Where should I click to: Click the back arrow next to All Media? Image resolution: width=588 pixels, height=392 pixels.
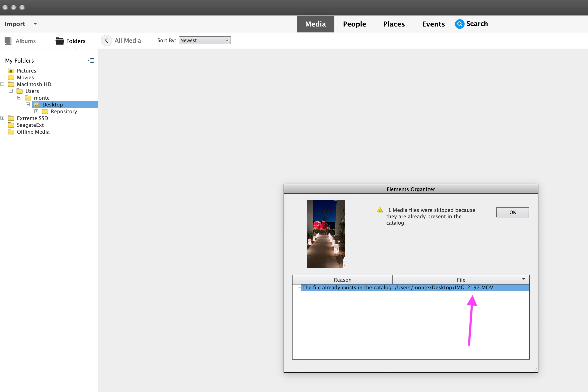tap(107, 41)
